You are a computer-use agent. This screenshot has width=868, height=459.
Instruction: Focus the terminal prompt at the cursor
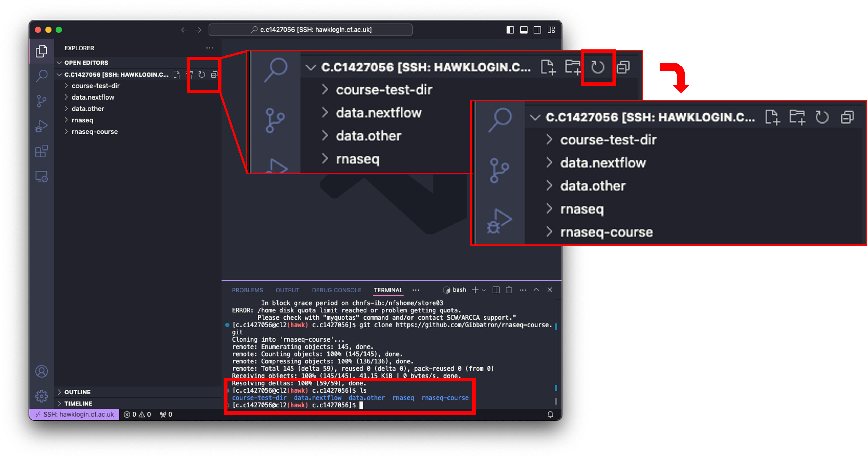[361, 405]
